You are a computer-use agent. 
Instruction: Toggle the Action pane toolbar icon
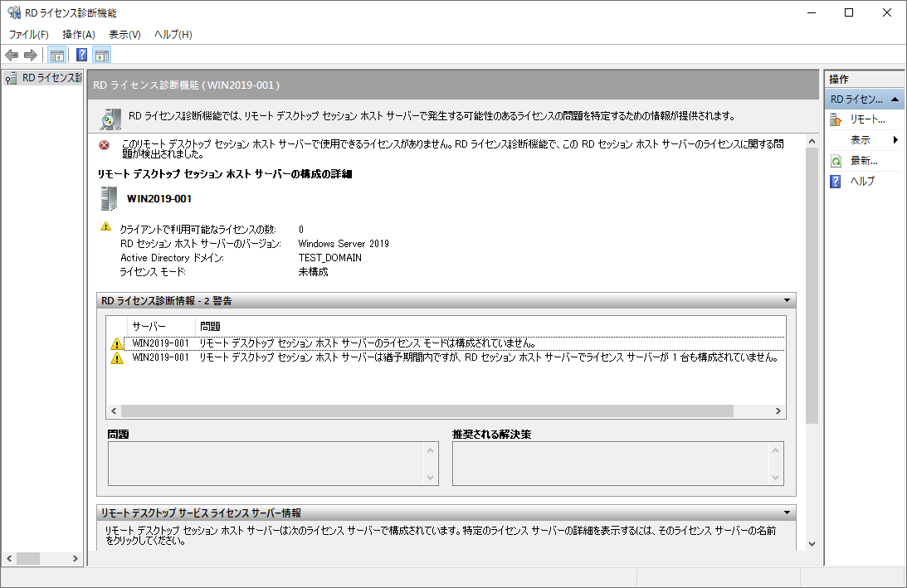[x=102, y=55]
